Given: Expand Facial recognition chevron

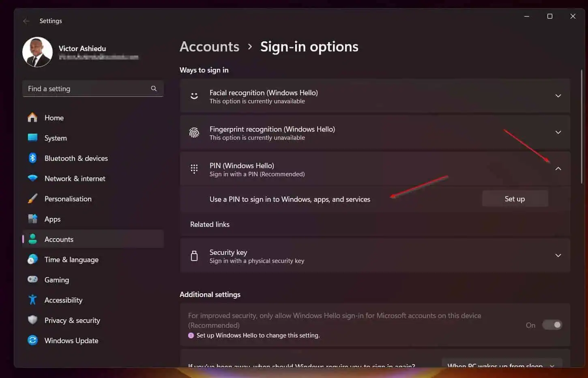Looking at the screenshot, I should 558,96.
